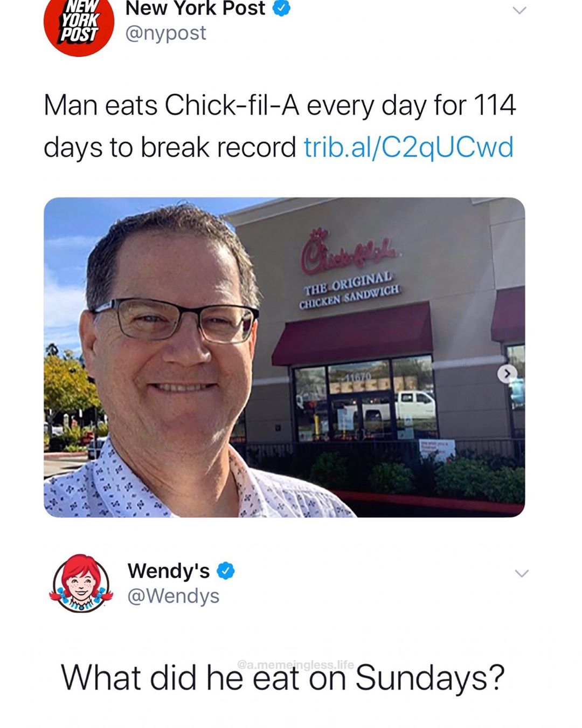Open the @nypost handle

click(166, 33)
